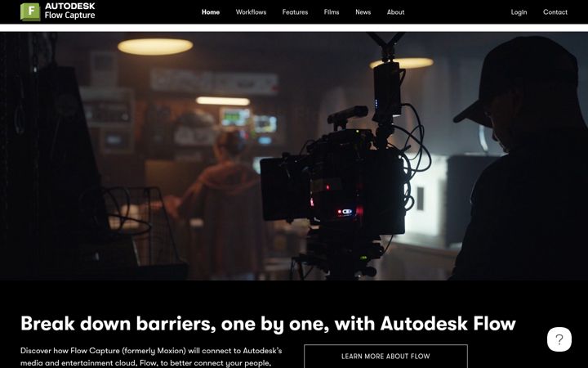Select Features in the navigation bar
The height and width of the screenshot is (368, 588).
[295, 12]
